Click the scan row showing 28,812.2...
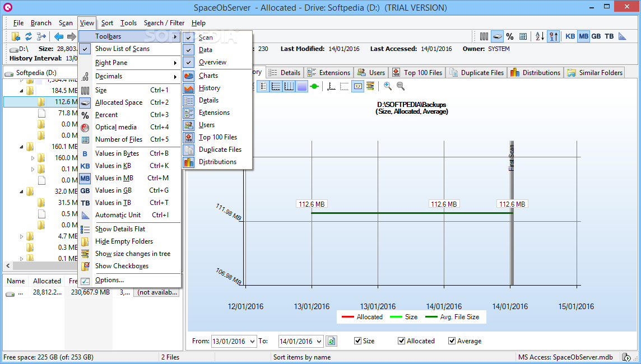This screenshot has height=364, width=641. (x=91, y=292)
